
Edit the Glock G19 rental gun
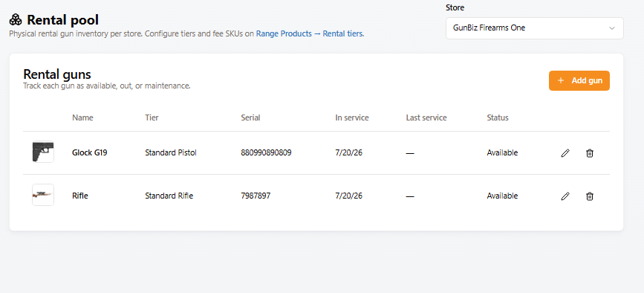coord(565,153)
